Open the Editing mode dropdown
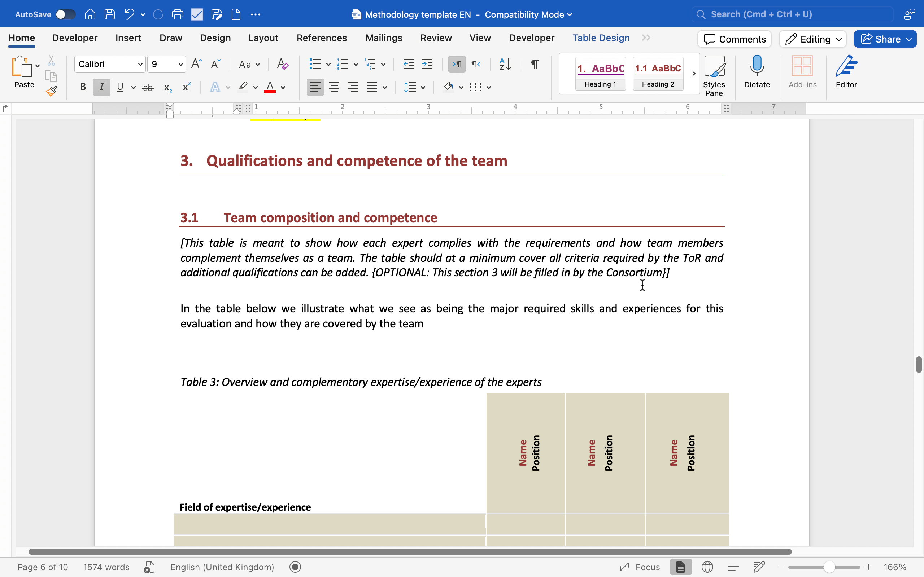This screenshot has width=924, height=577. pos(812,39)
